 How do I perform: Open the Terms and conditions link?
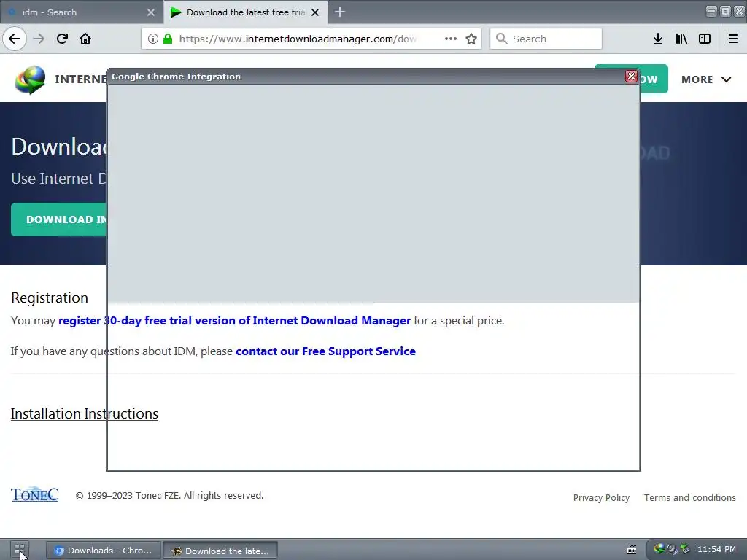tap(690, 497)
